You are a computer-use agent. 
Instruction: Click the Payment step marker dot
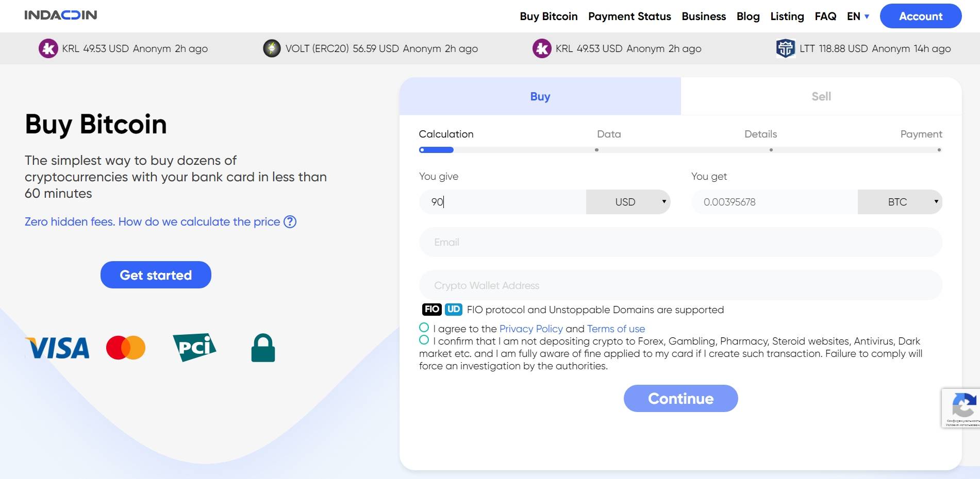pos(939,150)
